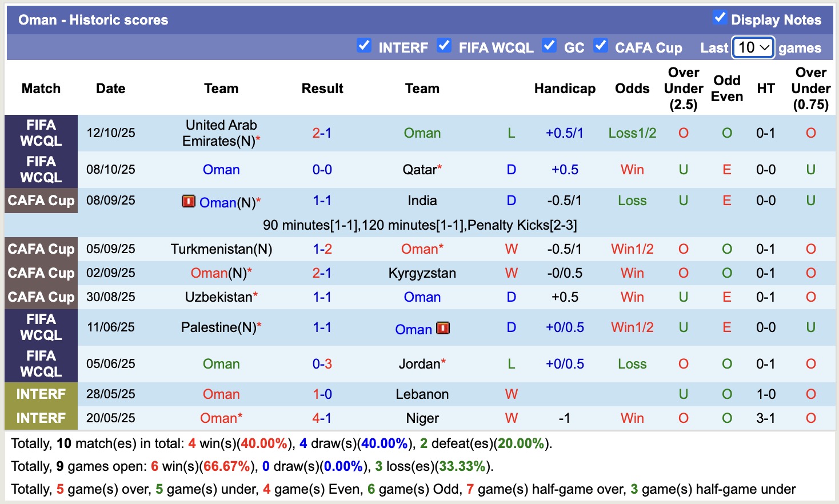Open the Qatar team link
Screen dimensions: 839x504
(420, 170)
